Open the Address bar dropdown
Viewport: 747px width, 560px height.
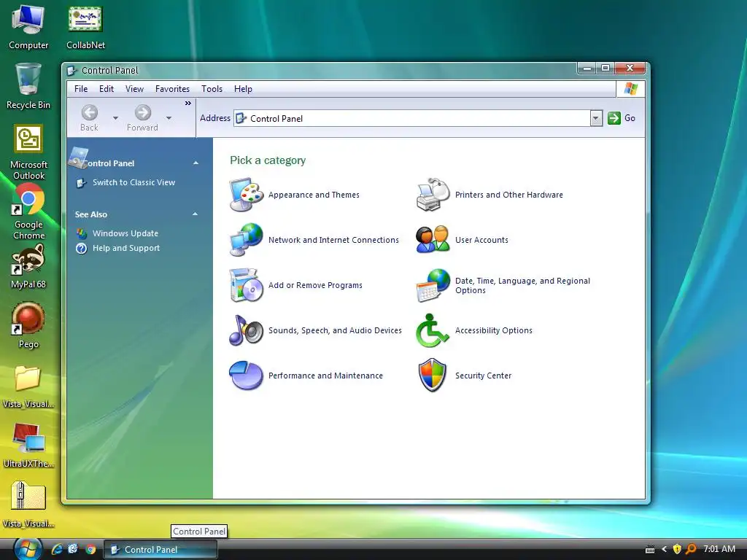[x=596, y=118]
